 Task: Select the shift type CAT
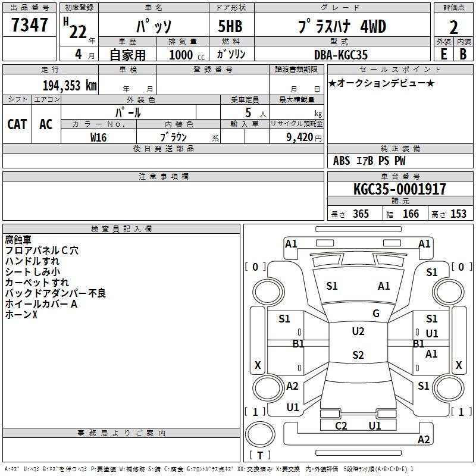pos(17,124)
